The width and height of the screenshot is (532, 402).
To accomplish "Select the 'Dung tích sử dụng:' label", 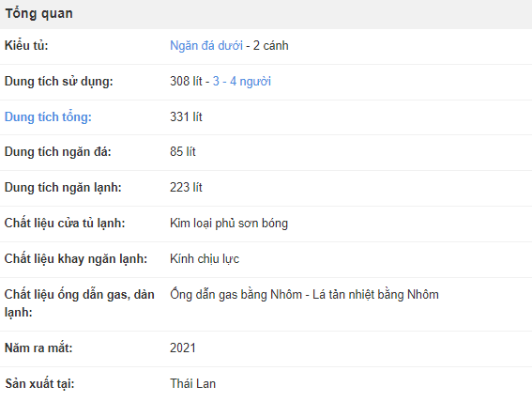I will (x=59, y=82).
